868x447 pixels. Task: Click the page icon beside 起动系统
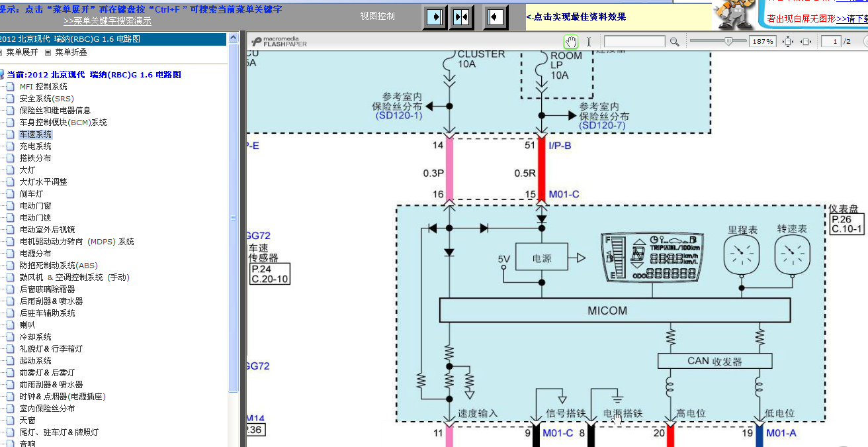pyautogui.click(x=10, y=361)
